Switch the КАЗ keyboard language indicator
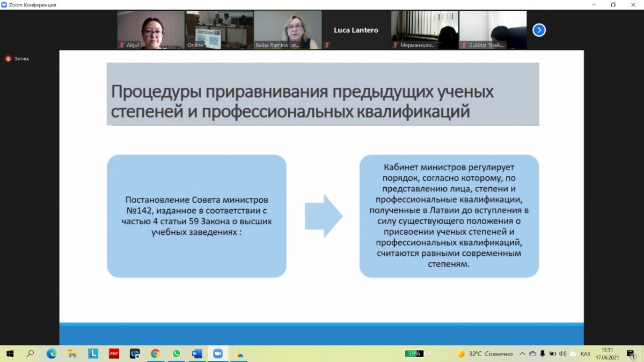 coord(585,353)
